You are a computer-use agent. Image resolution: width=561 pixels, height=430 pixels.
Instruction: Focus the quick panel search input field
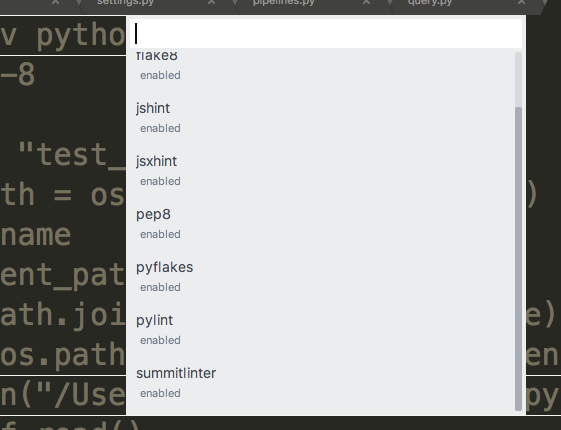[326, 34]
